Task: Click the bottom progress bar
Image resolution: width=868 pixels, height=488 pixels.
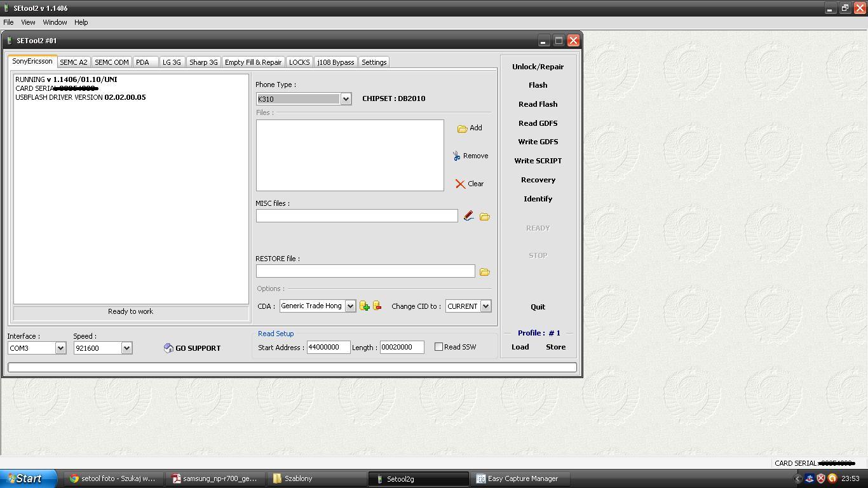Action: pyautogui.click(x=292, y=367)
